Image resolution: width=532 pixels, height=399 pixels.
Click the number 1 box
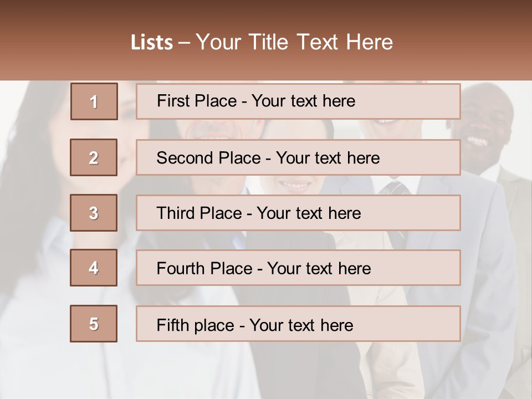(94, 101)
